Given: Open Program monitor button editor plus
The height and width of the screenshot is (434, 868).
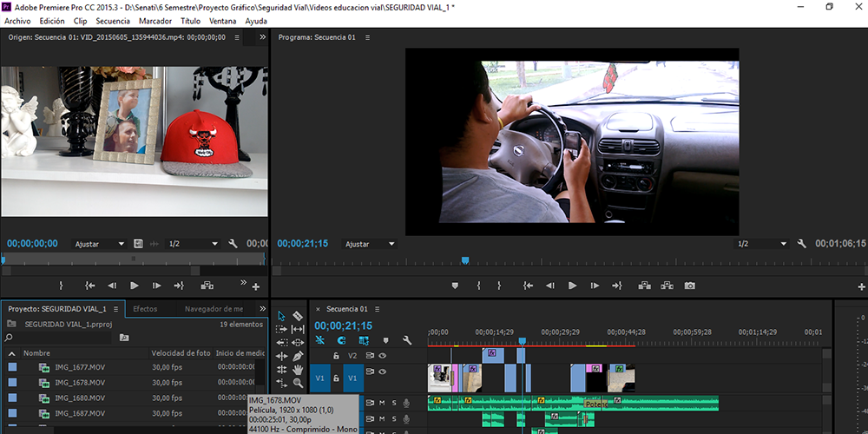Looking at the screenshot, I should pos(861,286).
